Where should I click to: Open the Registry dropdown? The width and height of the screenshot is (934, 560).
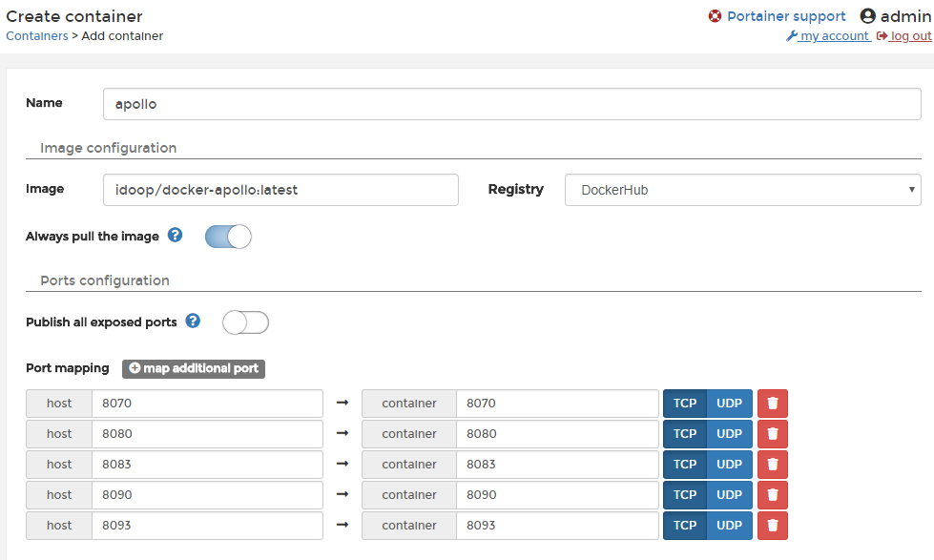742,190
